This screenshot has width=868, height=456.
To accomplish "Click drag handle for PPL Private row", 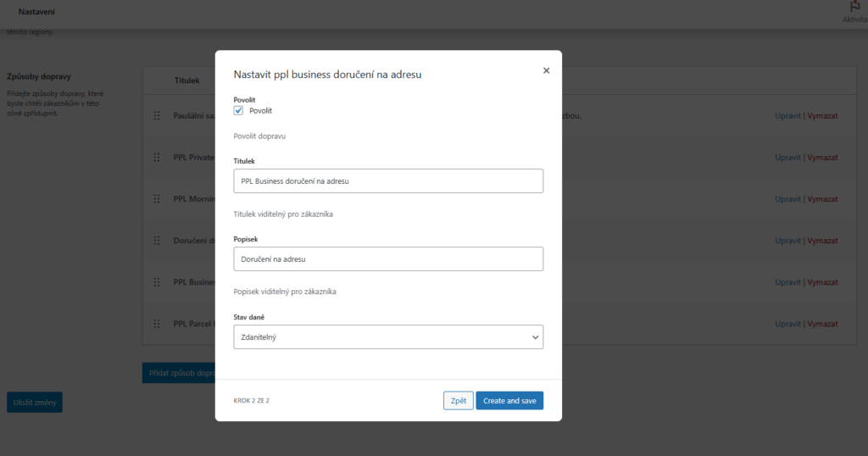I will click(157, 157).
